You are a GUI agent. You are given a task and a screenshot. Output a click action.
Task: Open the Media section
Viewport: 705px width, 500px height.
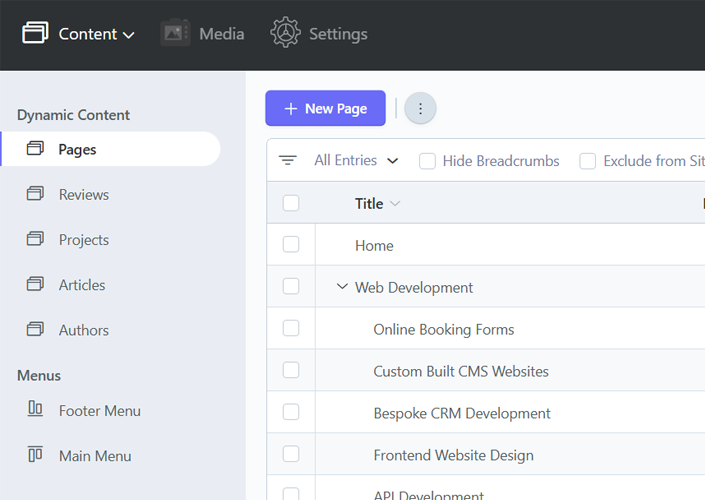(x=202, y=33)
